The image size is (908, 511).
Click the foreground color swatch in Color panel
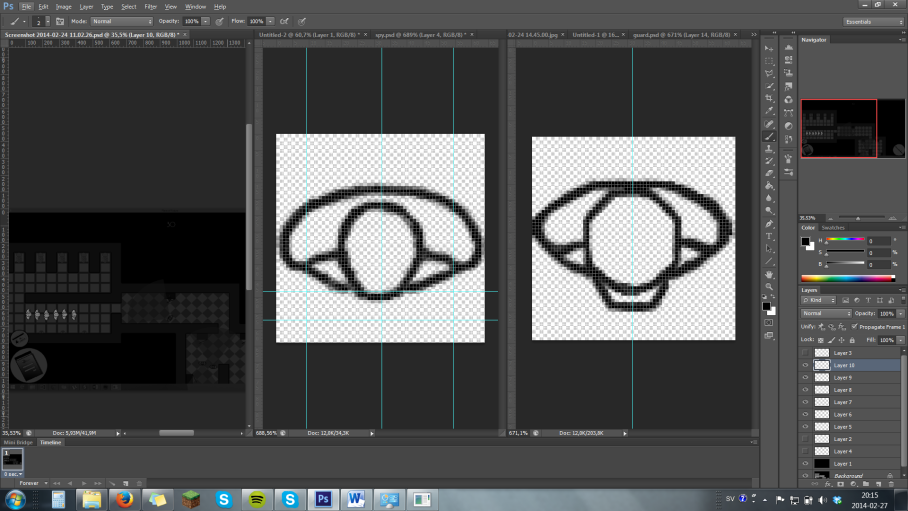tap(806, 241)
